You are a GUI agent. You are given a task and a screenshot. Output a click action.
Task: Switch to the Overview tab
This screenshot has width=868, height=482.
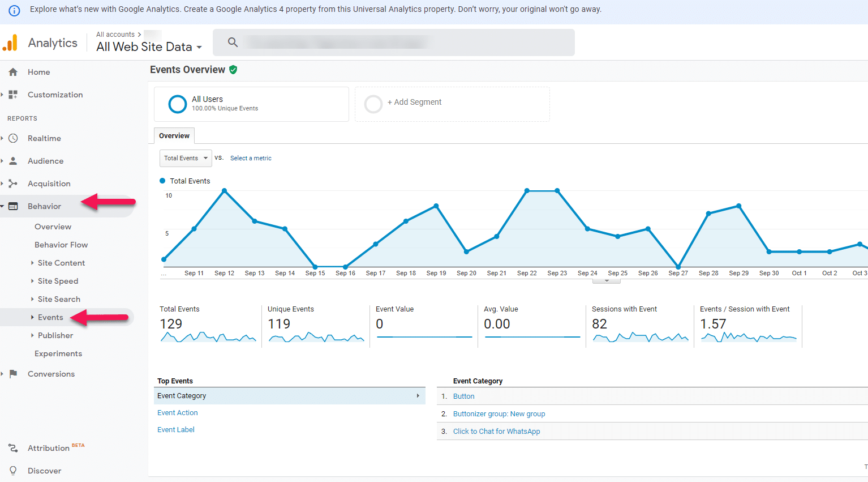tap(174, 136)
